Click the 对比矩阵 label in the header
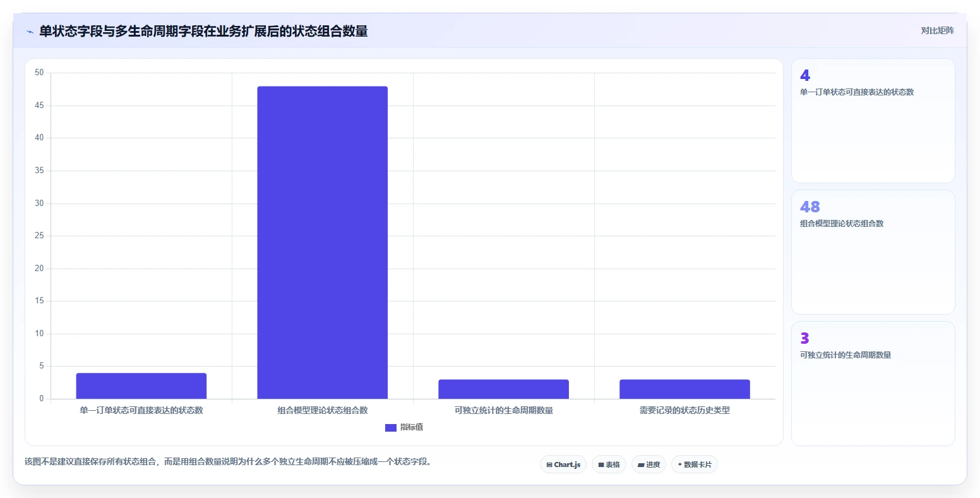Viewport: 980px width, 498px height. click(x=937, y=31)
